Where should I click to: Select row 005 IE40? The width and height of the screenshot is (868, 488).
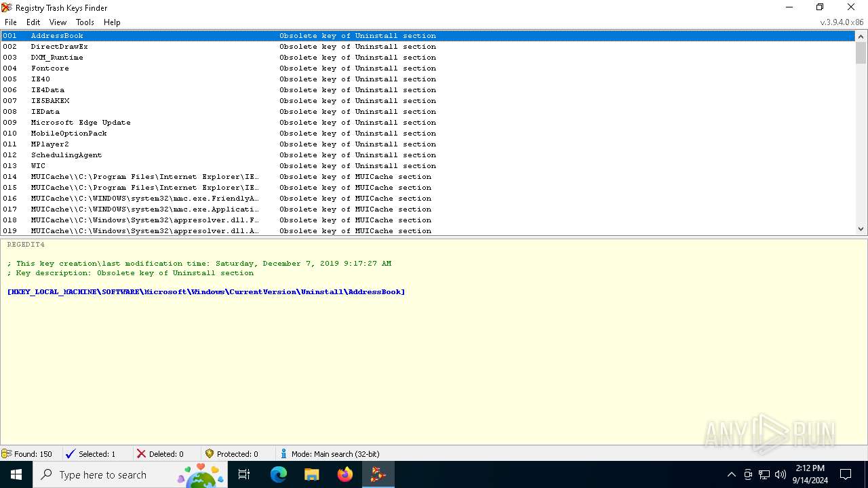[428, 79]
